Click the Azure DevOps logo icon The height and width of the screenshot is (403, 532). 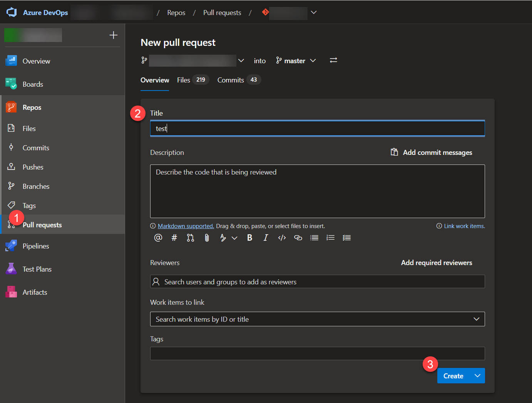(x=12, y=12)
